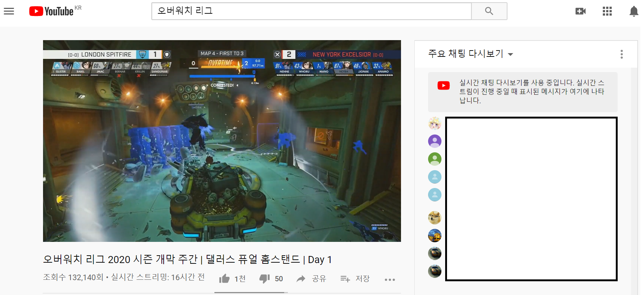Click the 50 dislike count

point(279,279)
